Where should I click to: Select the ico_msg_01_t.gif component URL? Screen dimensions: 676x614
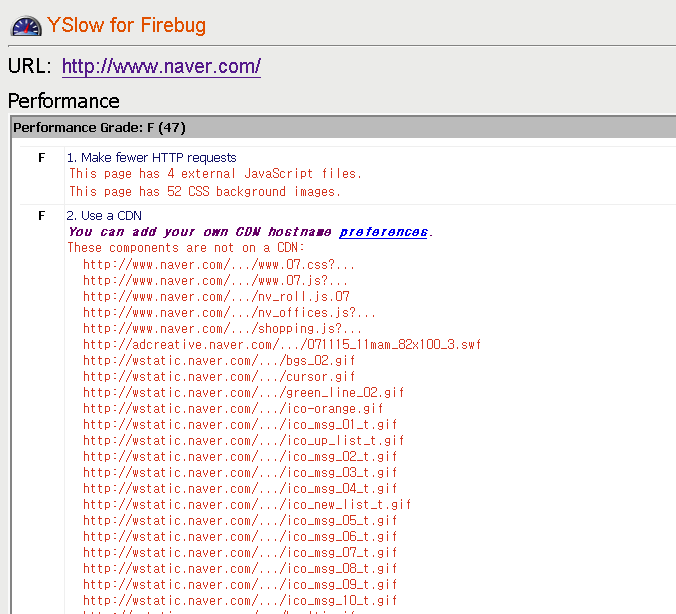point(240,425)
